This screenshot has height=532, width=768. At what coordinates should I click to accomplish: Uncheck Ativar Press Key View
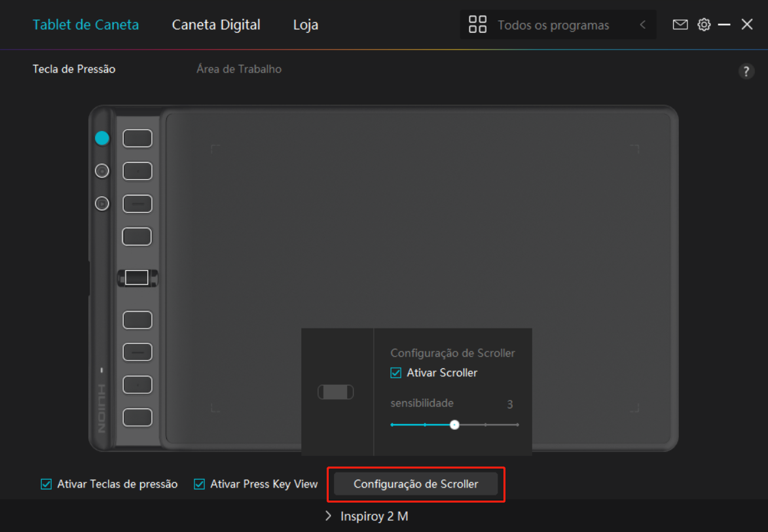(x=200, y=484)
